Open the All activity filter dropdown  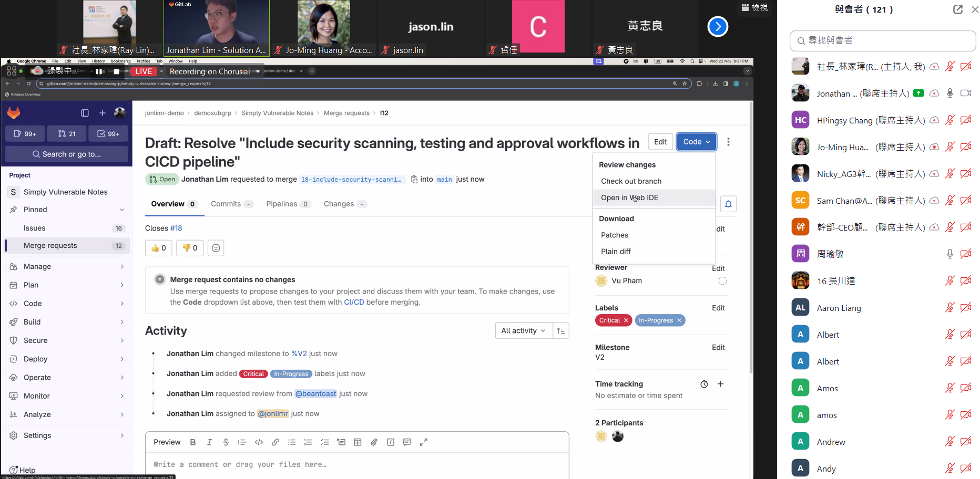523,331
